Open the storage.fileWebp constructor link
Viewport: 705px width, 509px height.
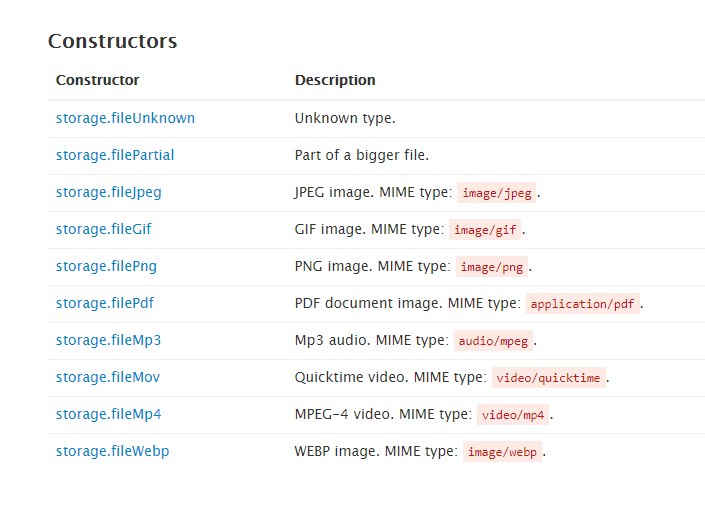(112, 451)
